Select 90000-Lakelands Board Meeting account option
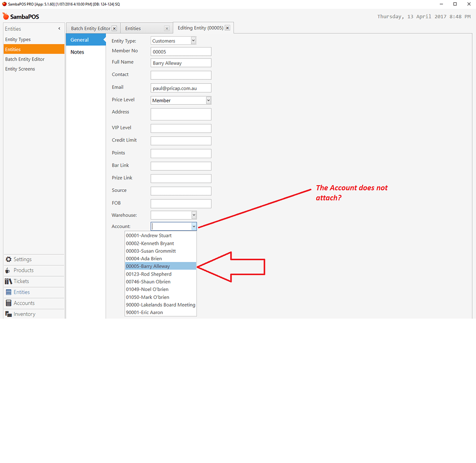This screenshot has height=463, width=476. click(x=160, y=305)
